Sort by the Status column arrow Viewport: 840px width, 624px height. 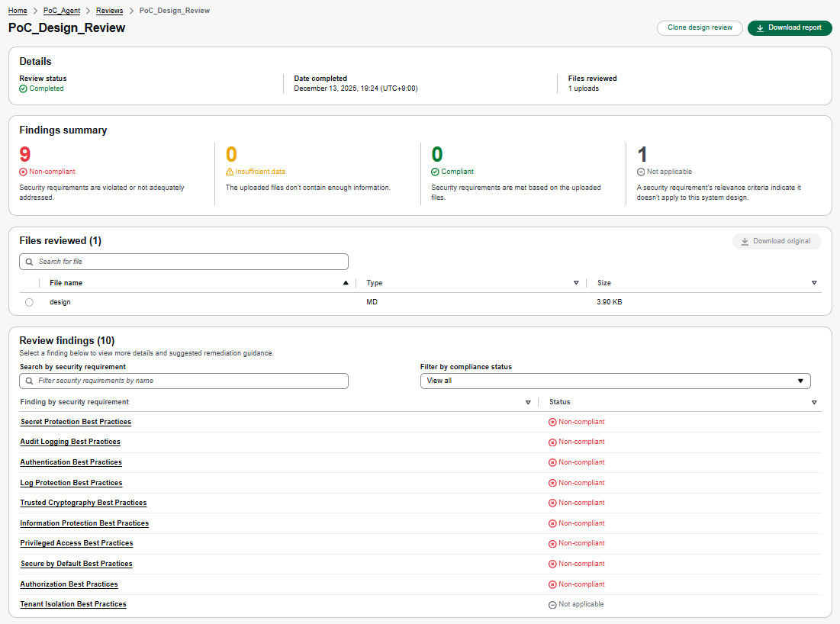click(814, 402)
